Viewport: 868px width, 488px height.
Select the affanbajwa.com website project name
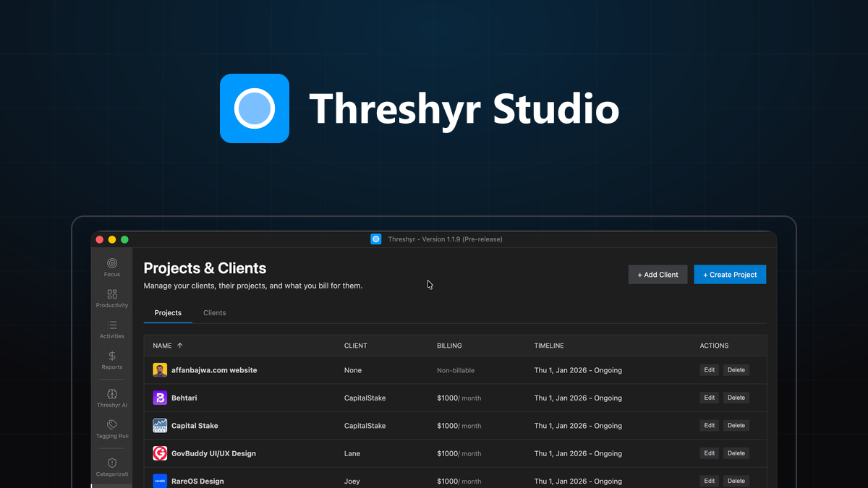(x=214, y=370)
